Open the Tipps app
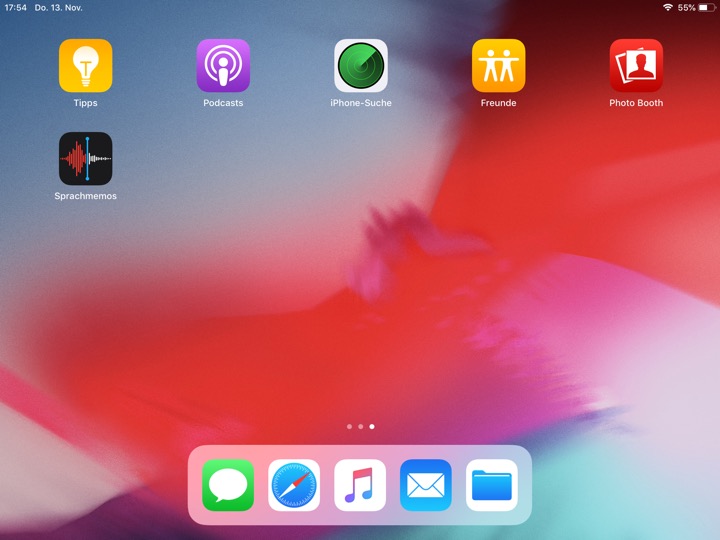This screenshot has height=540, width=720. click(85, 66)
